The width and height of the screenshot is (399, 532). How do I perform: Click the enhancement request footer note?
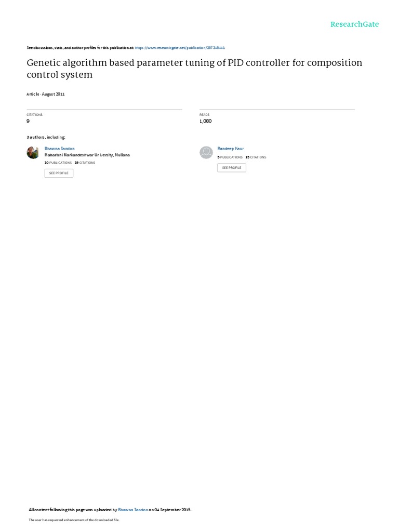click(74, 520)
